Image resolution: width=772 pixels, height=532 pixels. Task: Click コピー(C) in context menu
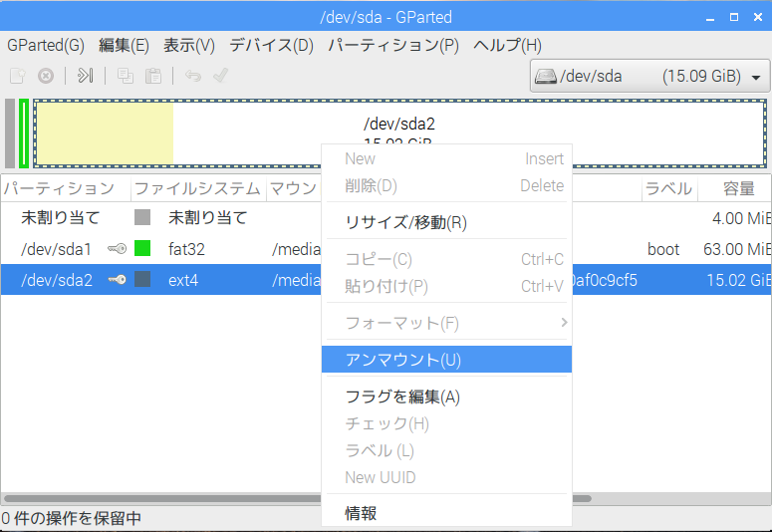coord(446,259)
